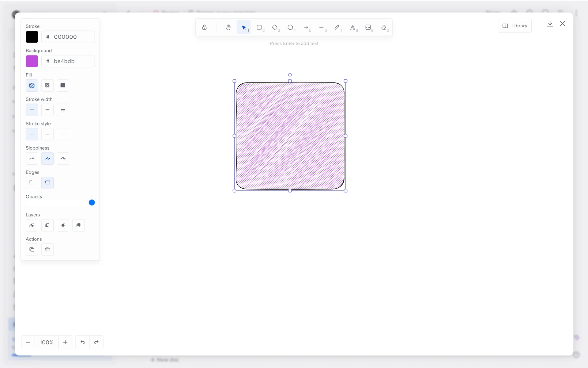Click the Insert image tool
The width and height of the screenshot is (588, 368).
368,28
